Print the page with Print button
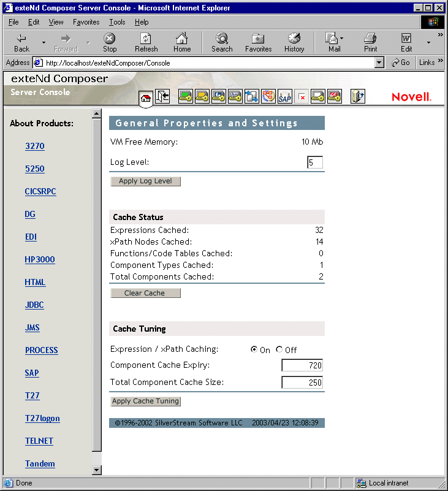Viewport: 448px width, 491px height. [x=370, y=42]
